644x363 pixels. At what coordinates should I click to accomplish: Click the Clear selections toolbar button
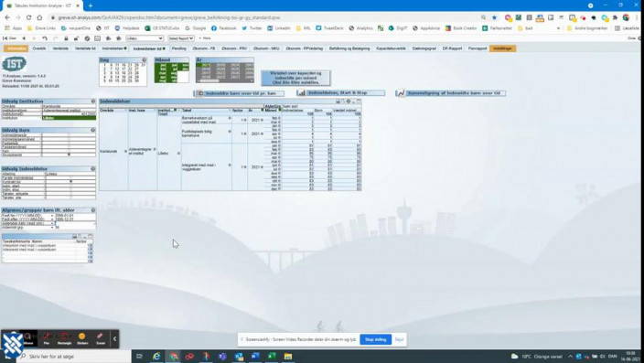tap(10, 38)
